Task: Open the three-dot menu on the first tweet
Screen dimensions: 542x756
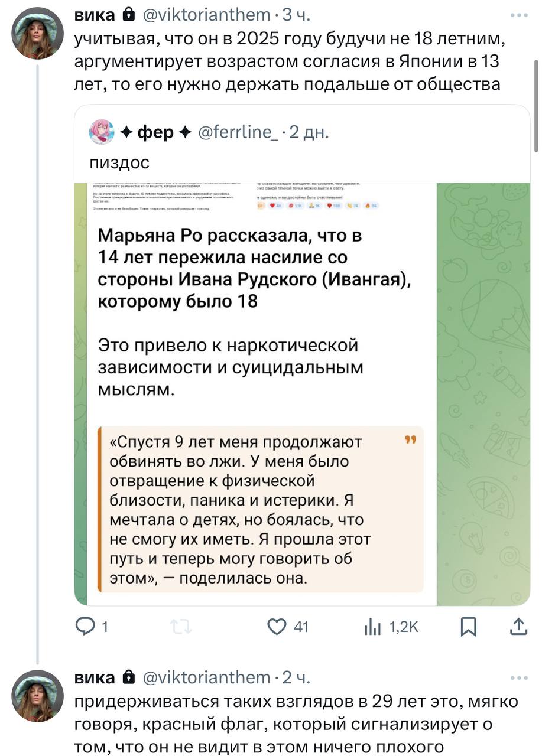Action: click(x=518, y=15)
